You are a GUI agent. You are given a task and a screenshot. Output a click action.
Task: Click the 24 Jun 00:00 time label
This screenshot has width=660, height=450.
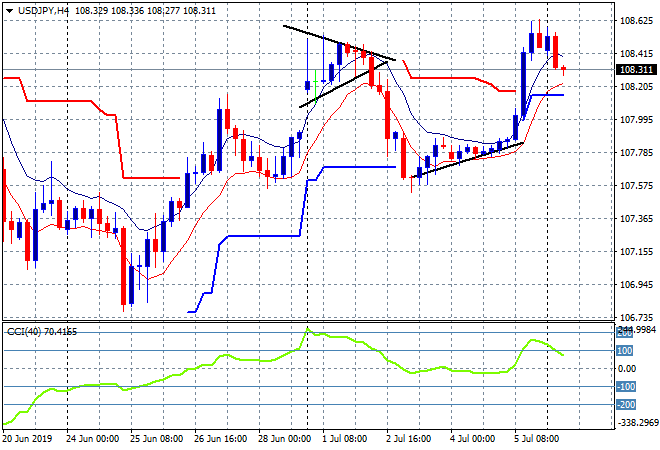click(93, 439)
